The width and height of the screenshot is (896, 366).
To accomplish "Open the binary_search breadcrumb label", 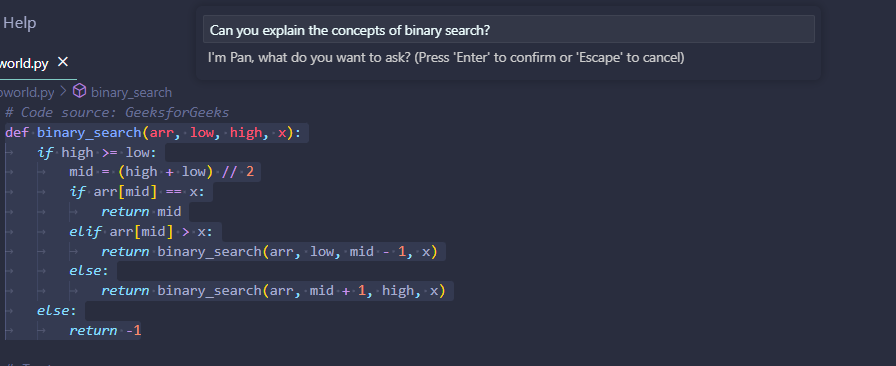I will [131, 92].
